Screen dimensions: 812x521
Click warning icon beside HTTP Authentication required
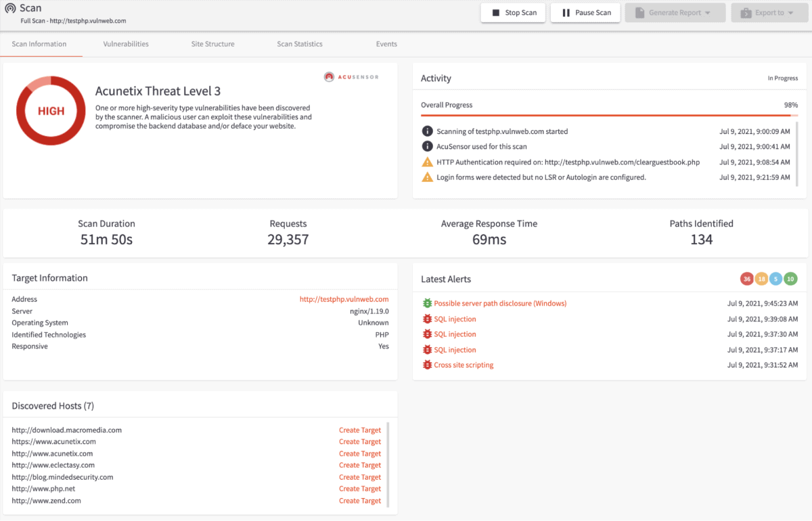pyautogui.click(x=427, y=162)
